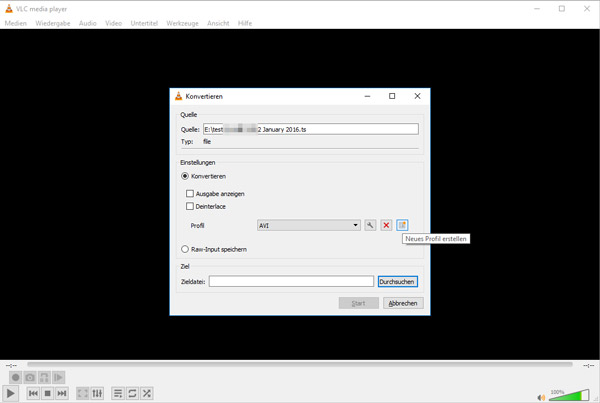
Task: Stop playback button
Action: 47,393
